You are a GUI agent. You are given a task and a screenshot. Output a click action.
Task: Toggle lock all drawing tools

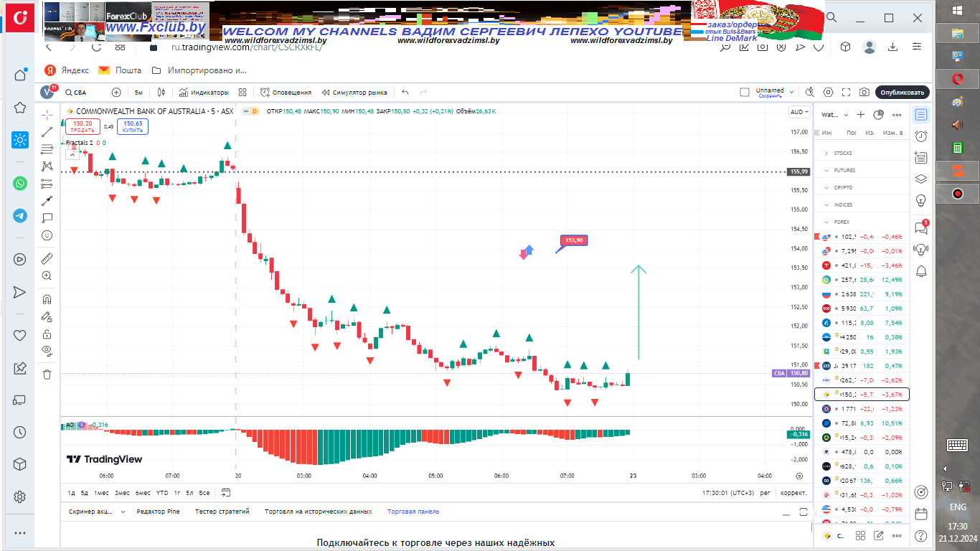47,334
